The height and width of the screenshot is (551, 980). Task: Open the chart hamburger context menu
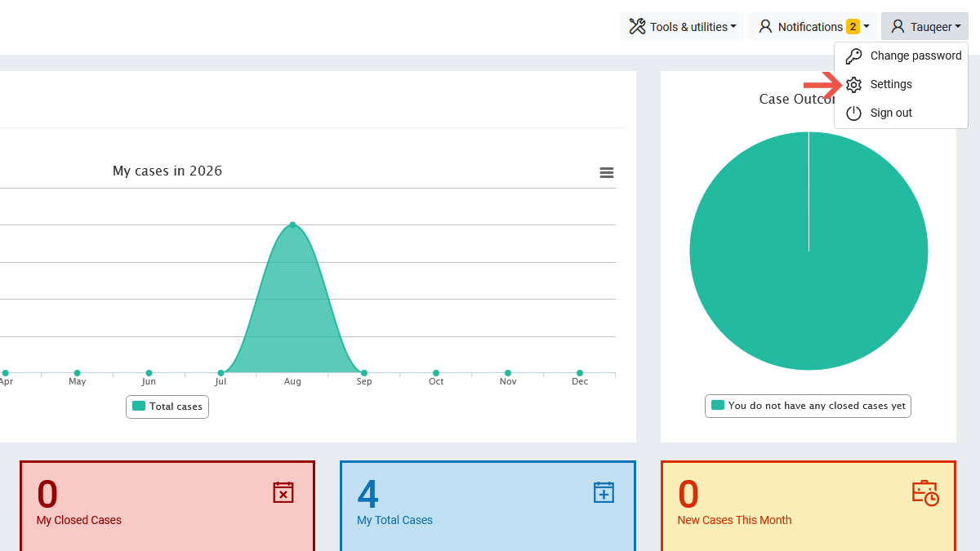[x=607, y=173]
